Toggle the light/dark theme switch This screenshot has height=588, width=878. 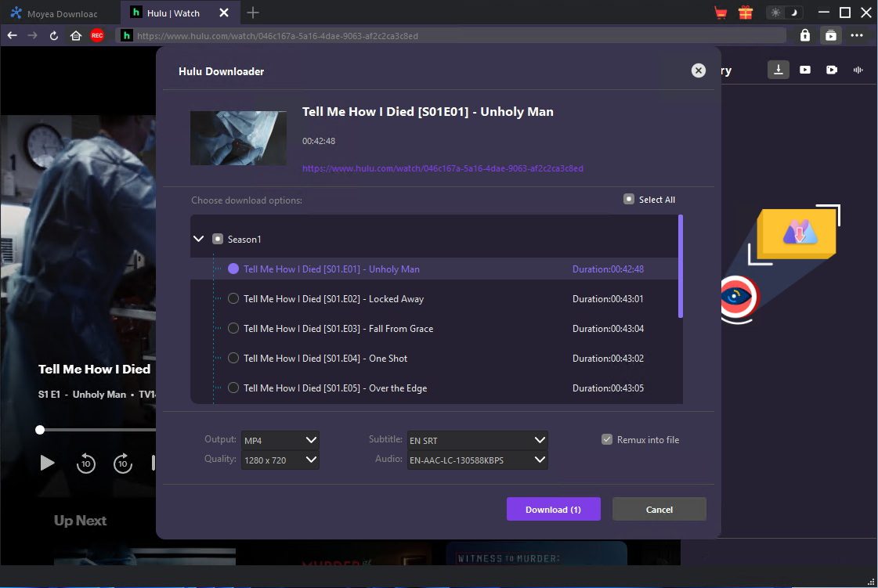point(785,13)
